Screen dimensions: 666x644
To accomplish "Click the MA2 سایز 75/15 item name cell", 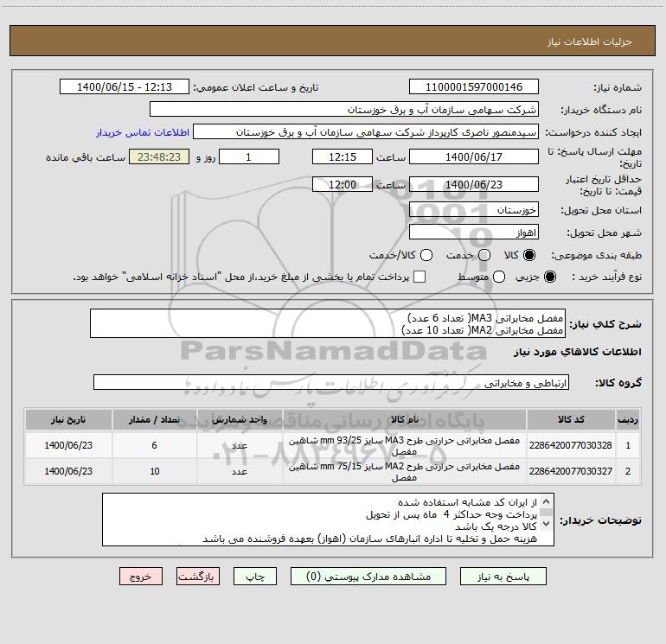I will pos(405,472).
